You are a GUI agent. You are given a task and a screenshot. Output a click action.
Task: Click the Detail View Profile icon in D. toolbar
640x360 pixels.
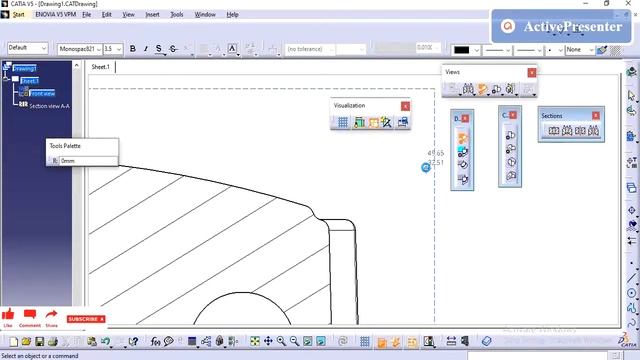tap(462, 152)
